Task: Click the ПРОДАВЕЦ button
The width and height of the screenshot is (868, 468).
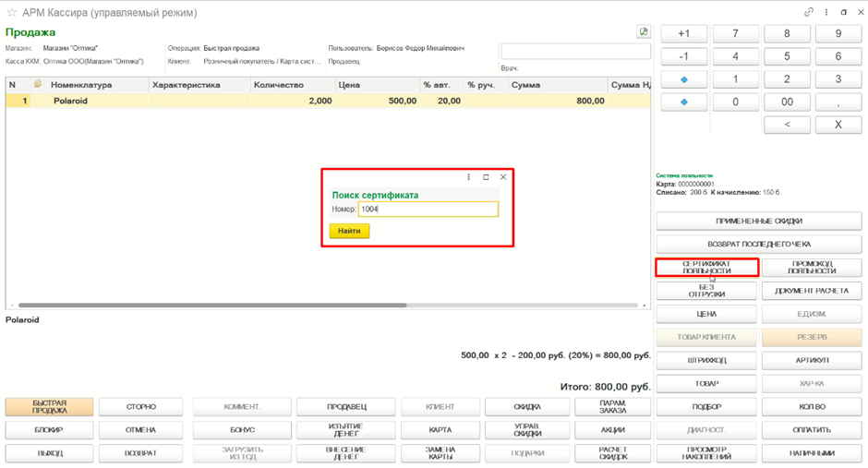Action: coord(346,406)
